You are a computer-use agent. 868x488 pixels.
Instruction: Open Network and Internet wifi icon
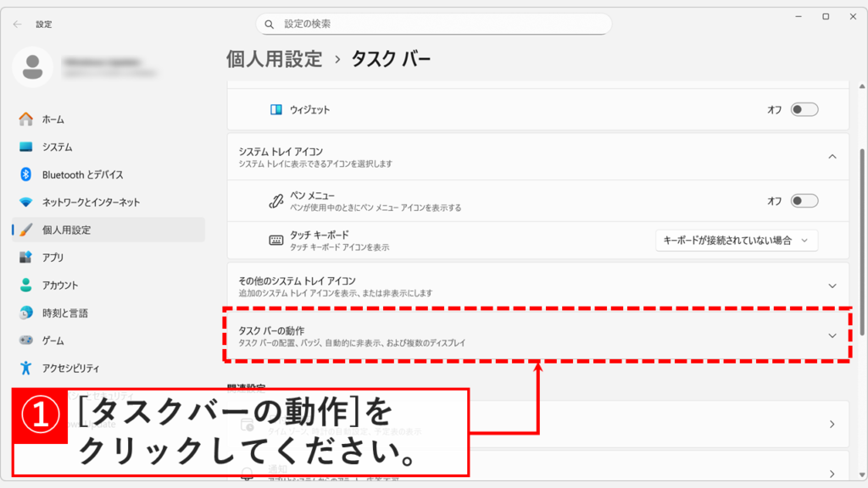point(25,202)
